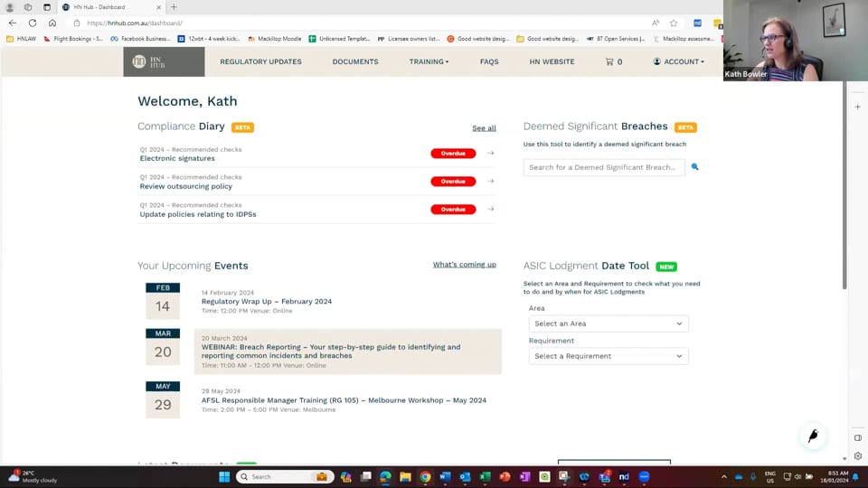Click Overdue badge on Update policies row

[453, 209]
